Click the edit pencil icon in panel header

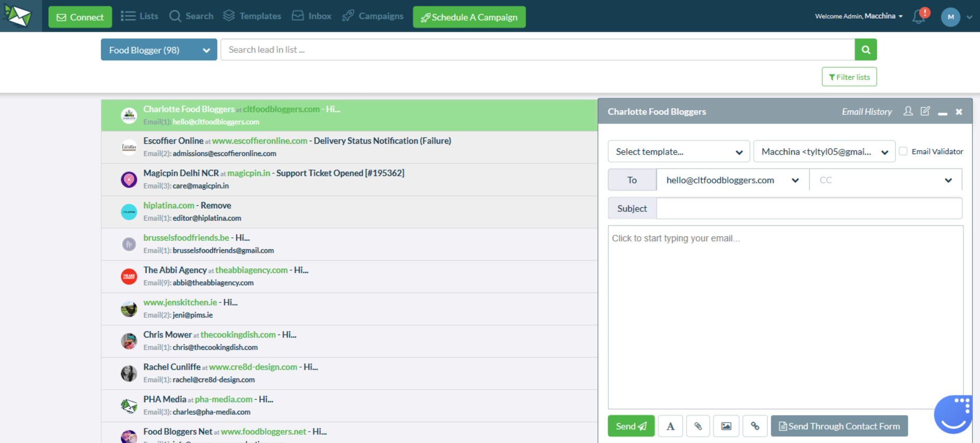click(x=925, y=111)
